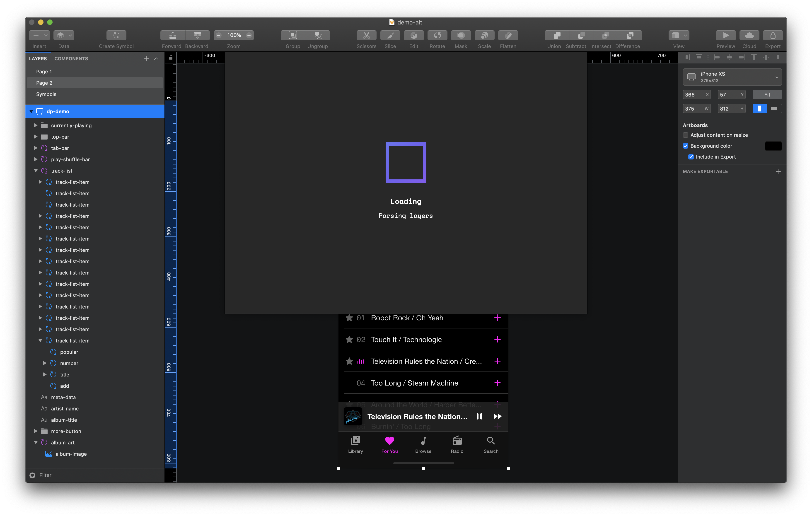Click the Union boolean operation icon
812x516 pixels.
[x=557, y=35]
